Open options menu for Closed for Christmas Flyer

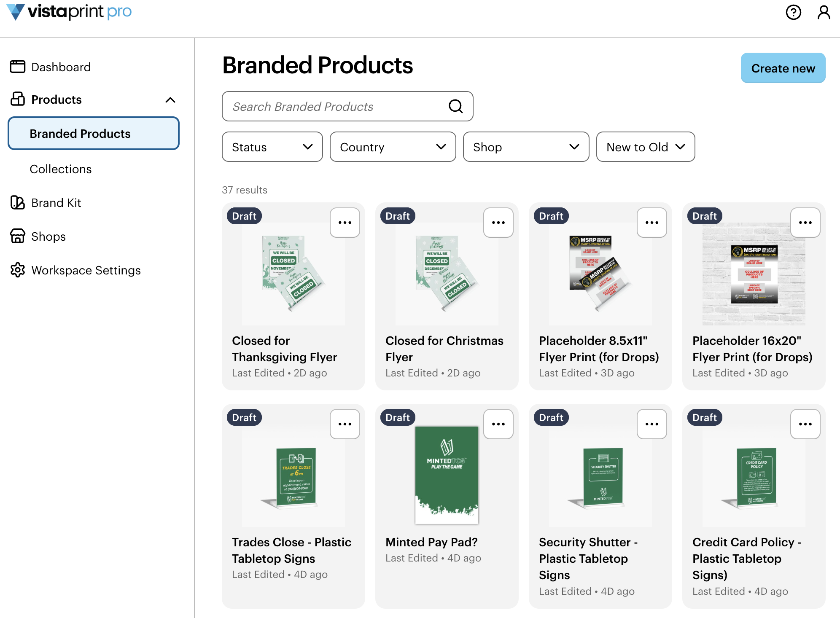[498, 223]
